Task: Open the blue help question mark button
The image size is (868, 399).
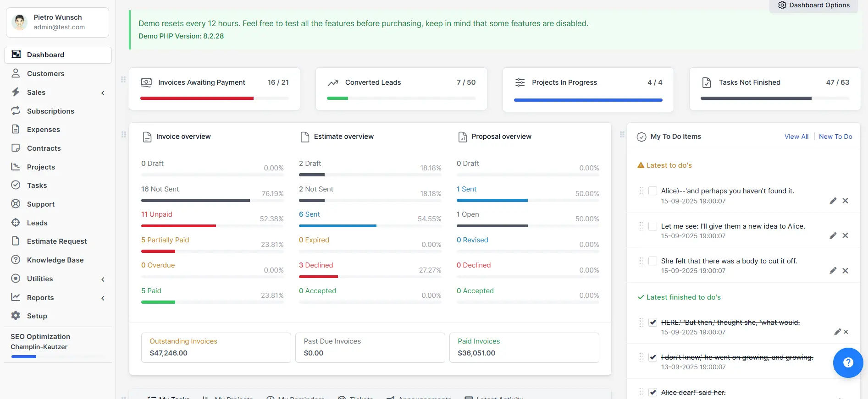Action: coord(848,363)
